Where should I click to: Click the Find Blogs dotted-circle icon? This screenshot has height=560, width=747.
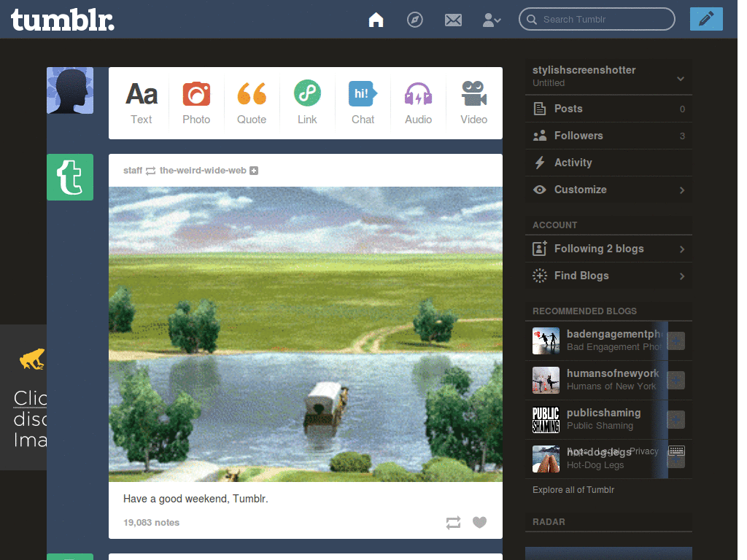tap(539, 276)
